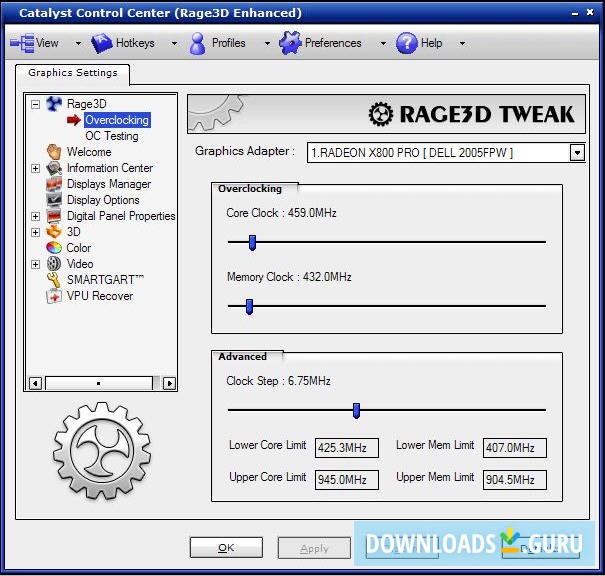Screen dimensions: 605x576
Task: Click the Profiles person icon
Action: click(198, 43)
